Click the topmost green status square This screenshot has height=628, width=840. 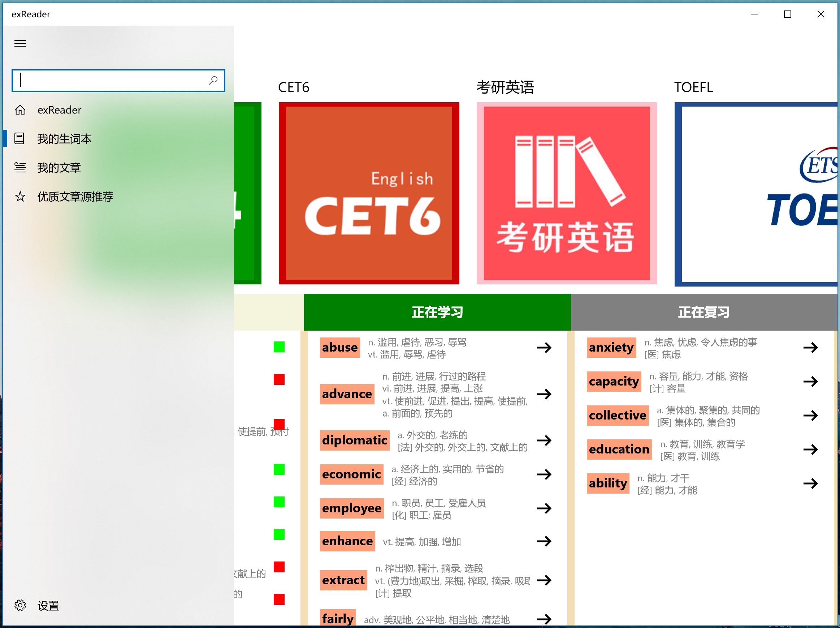279,347
